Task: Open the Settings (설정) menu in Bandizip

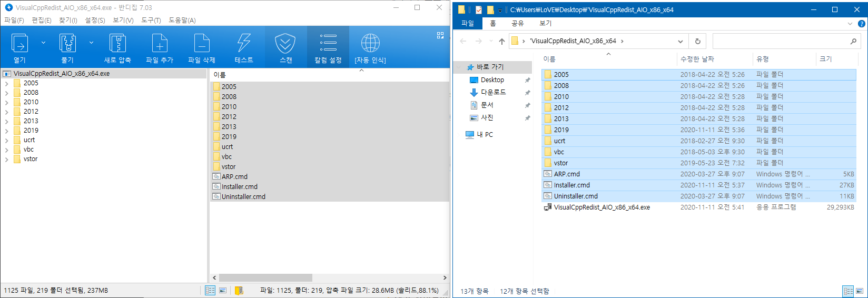Action: click(x=95, y=20)
